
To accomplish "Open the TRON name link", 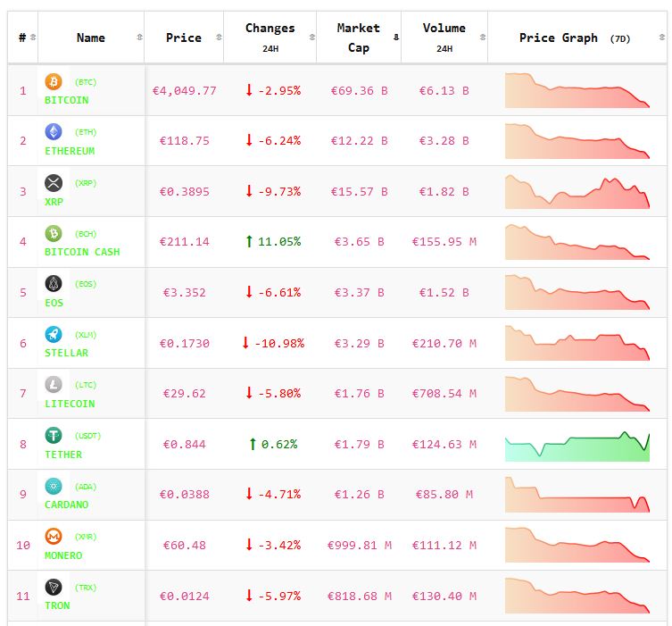I will point(57,605).
